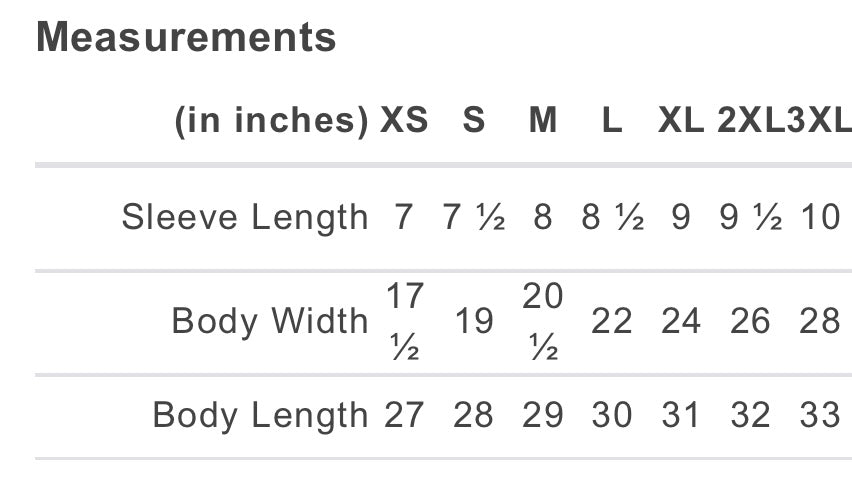Click the XL size column header
The width and height of the screenshot is (852, 503).
(680, 120)
